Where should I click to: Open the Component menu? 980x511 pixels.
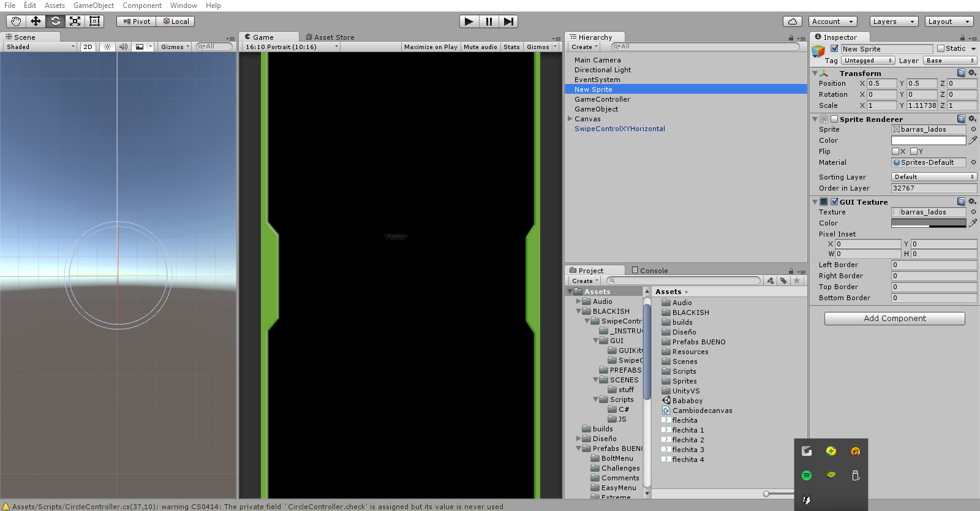pyautogui.click(x=142, y=6)
